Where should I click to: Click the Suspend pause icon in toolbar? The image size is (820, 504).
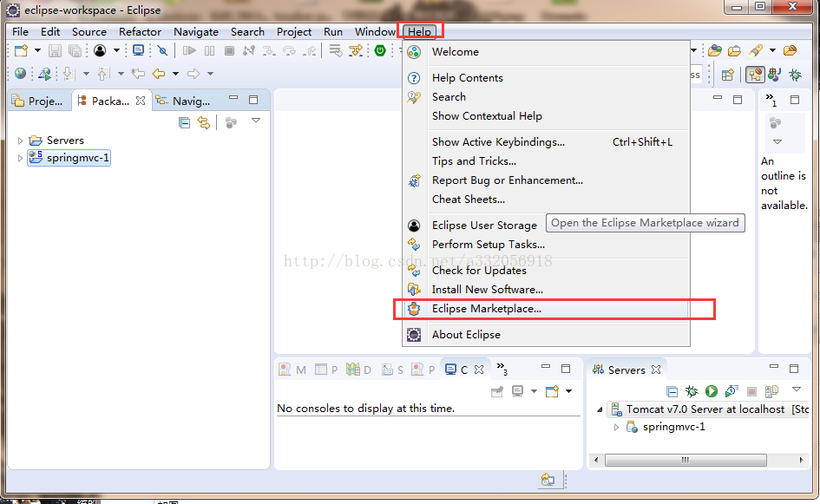click(210, 50)
